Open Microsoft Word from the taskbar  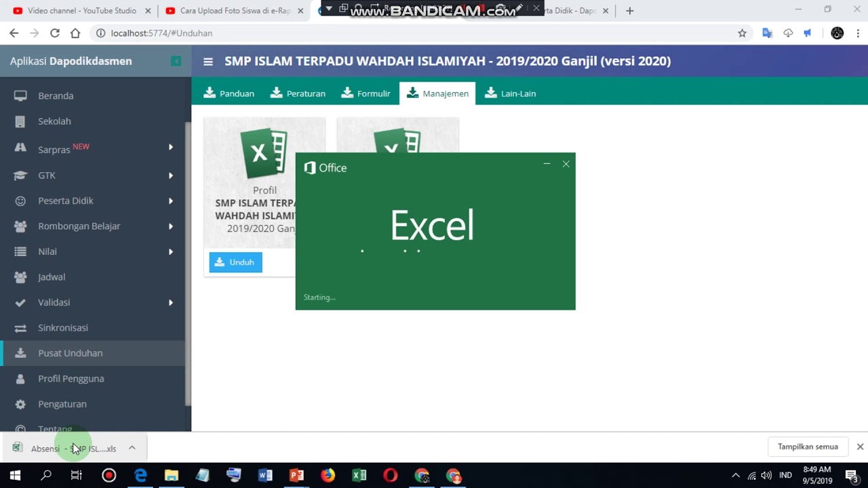(265, 475)
